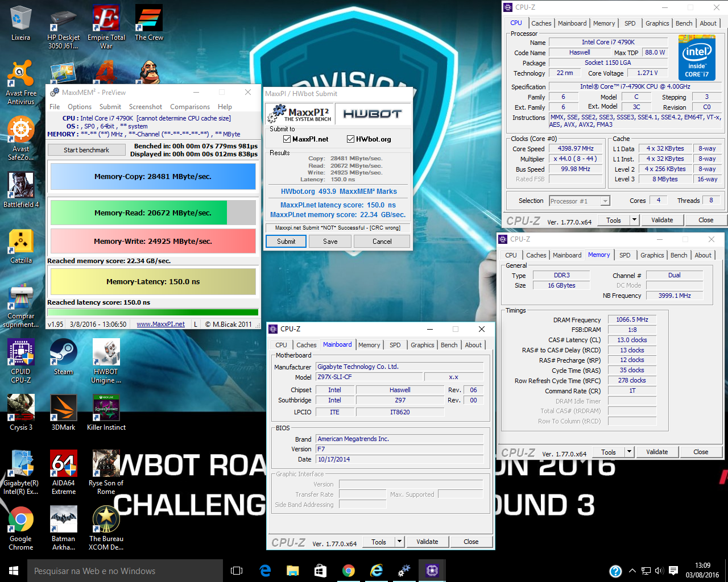Image resolution: width=728 pixels, height=582 pixels.
Task: Open Task View on taskbar
Action: click(237, 571)
